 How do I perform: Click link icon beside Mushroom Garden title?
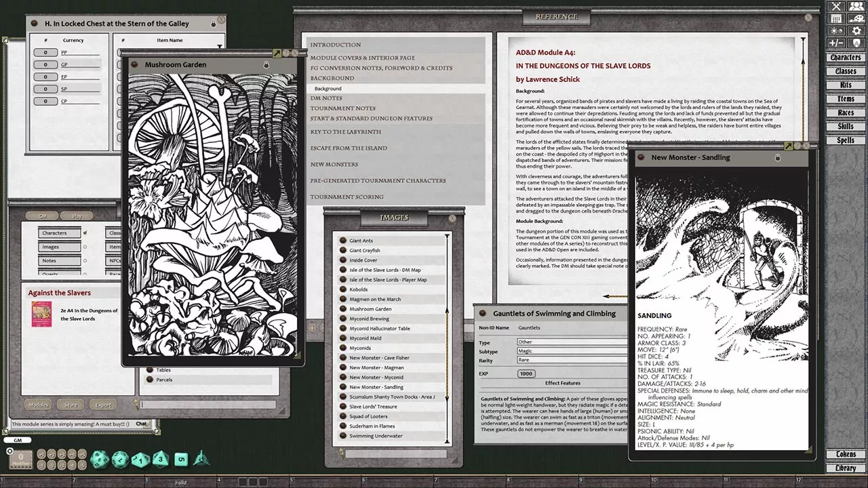[x=135, y=65]
